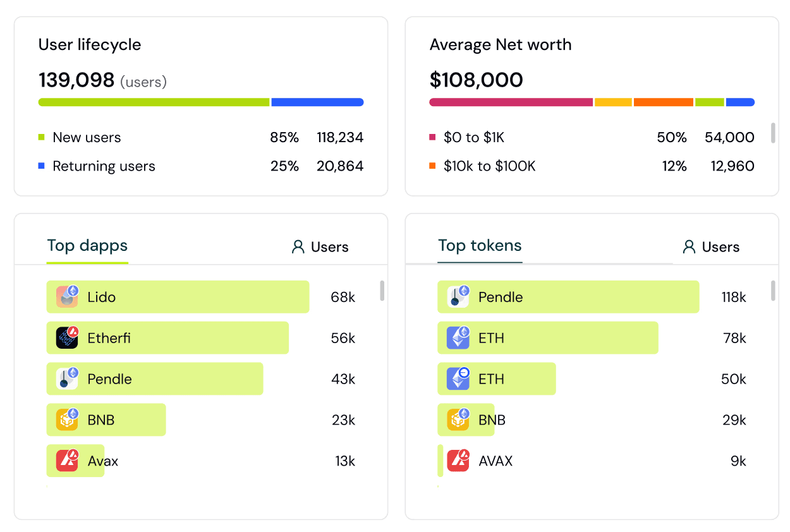790x532 pixels.
Task: Click the Pendle icon in Top tokens
Action: pos(458,297)
